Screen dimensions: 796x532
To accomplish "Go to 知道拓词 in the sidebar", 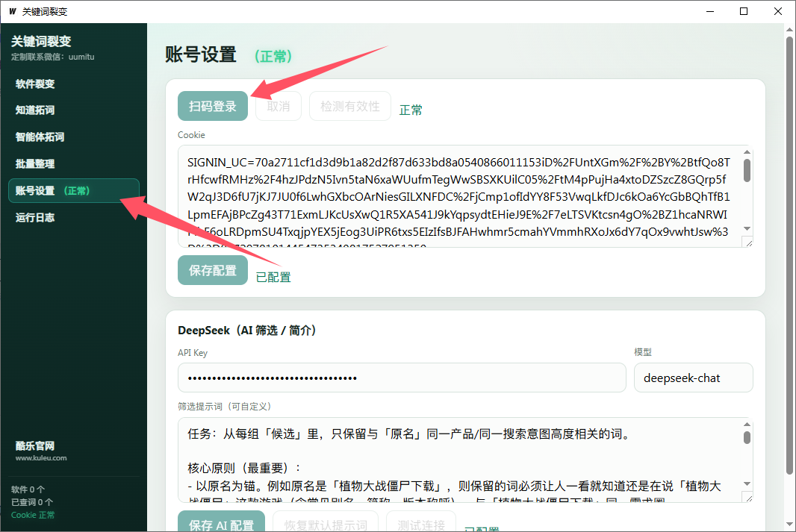I will (x=35, y=110).
